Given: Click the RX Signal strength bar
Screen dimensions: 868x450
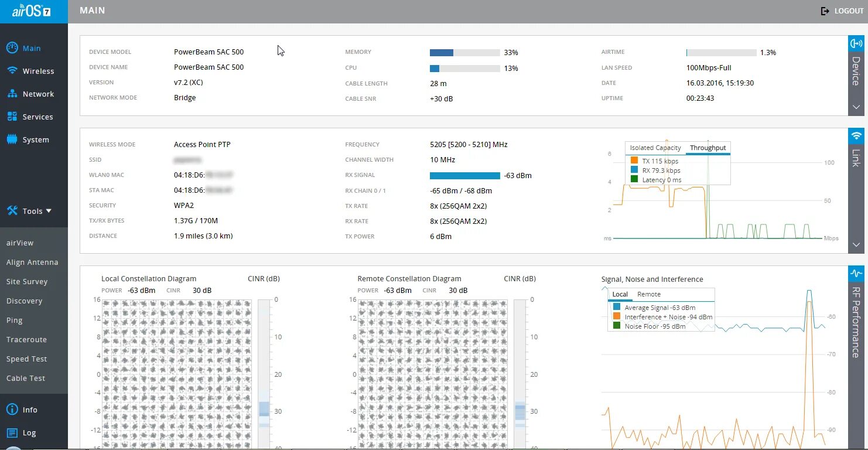Looking at the screenshot, I should tap(465, 175).
